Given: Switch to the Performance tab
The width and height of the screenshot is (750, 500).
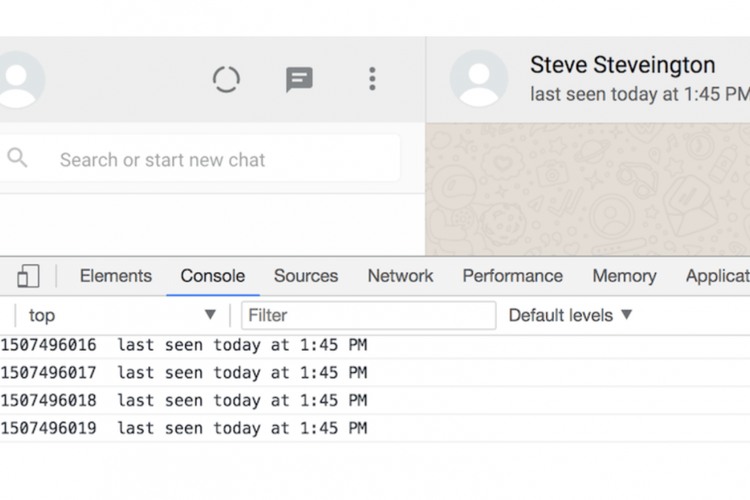Looking at the screenshot, I should pyautogui.click(x=512, y=276).
